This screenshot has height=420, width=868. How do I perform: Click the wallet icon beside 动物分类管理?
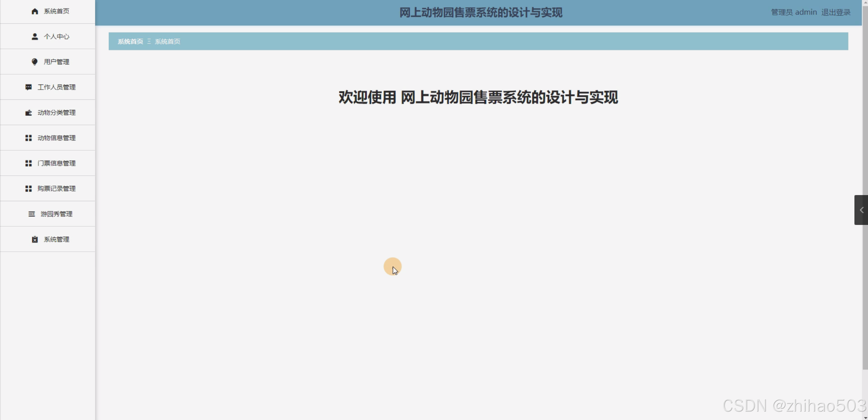coord(29,113)
